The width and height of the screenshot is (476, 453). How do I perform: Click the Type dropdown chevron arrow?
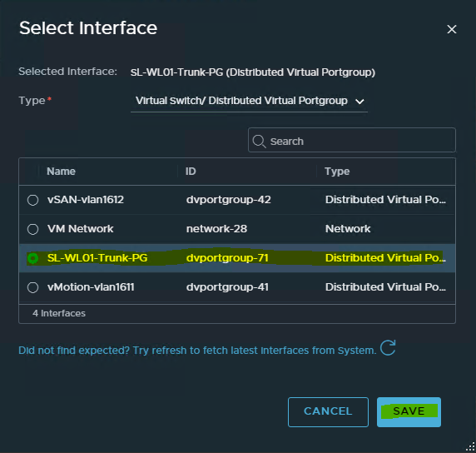[359, 102]
